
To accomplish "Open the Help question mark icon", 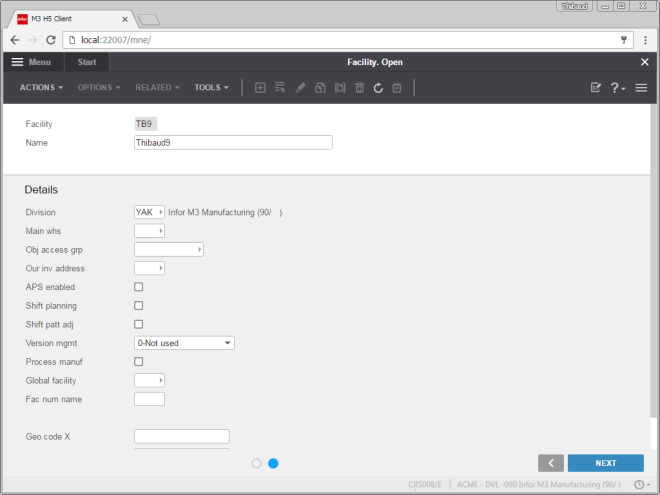I will tap(616, 88).
